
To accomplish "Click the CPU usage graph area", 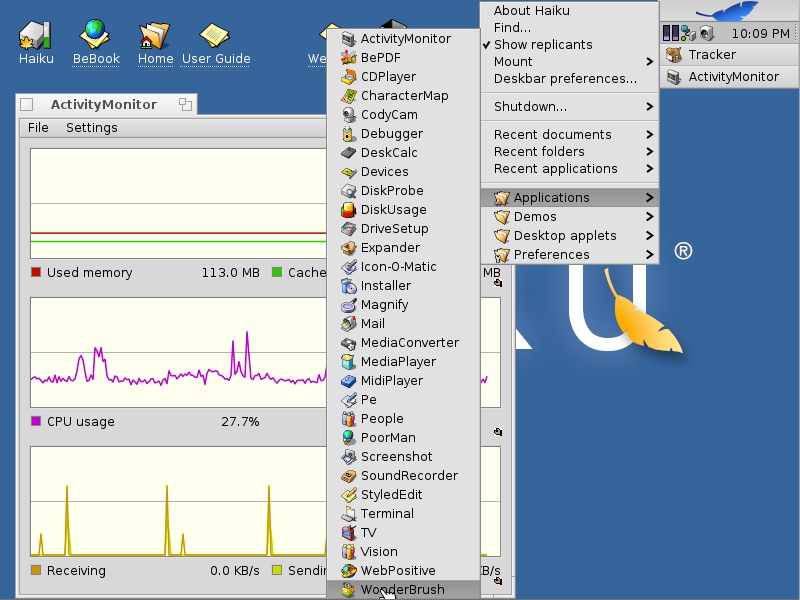I will (x=179, y=352).
